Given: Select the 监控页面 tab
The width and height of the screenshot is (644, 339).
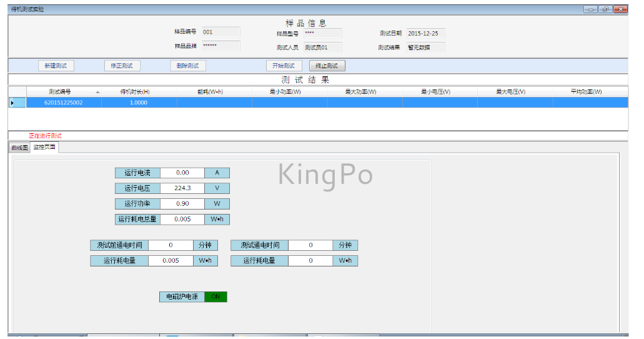Looking at the screenshot, I should tap(44, 147).
